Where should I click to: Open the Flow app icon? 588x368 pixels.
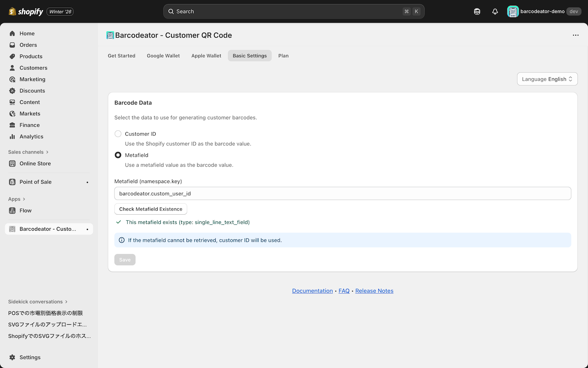click(x=12, y=211)
